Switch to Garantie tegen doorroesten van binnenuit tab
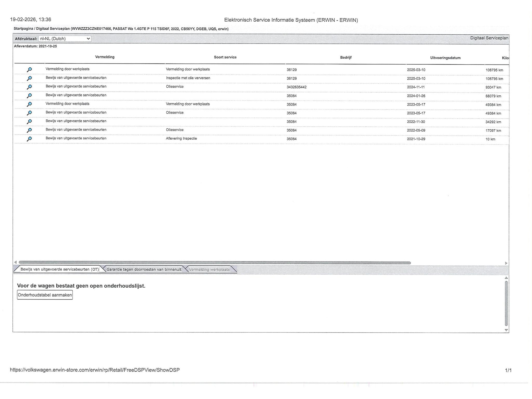Image resolution: width=532 pixels, height=399 pixels. [144, 269]
